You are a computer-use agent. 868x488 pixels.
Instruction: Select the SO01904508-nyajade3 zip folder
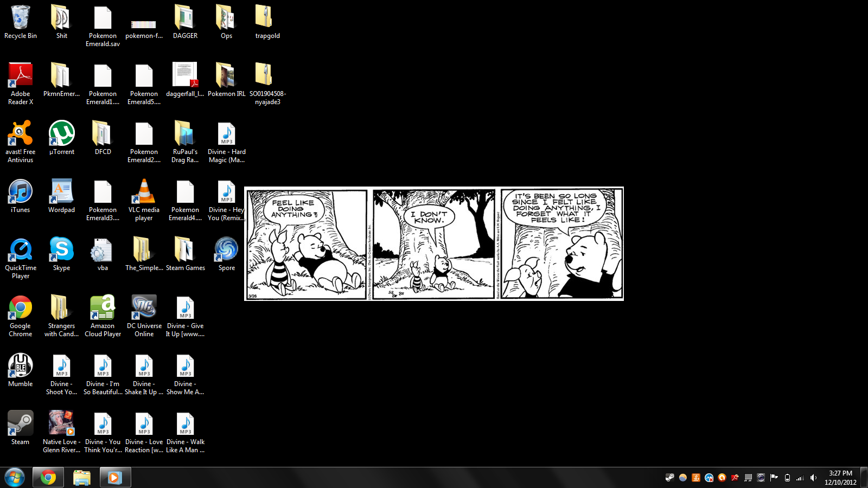point(268,84)
